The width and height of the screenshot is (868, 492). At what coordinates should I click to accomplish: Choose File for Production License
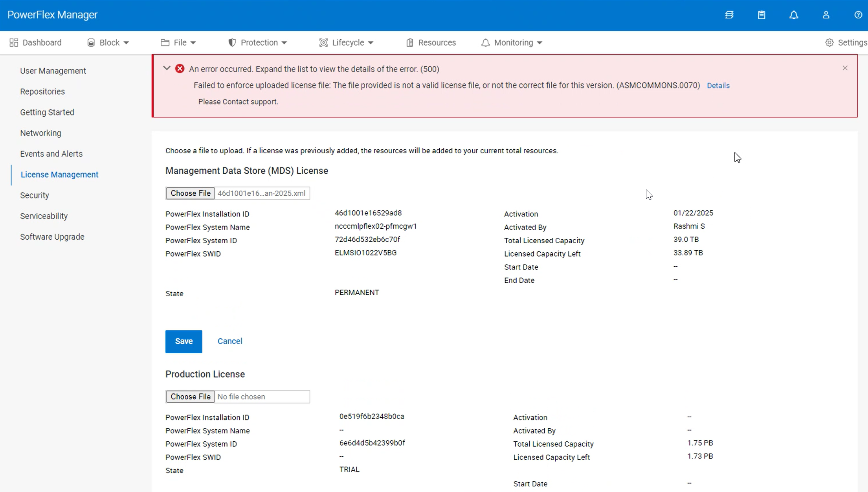(190, 397)
